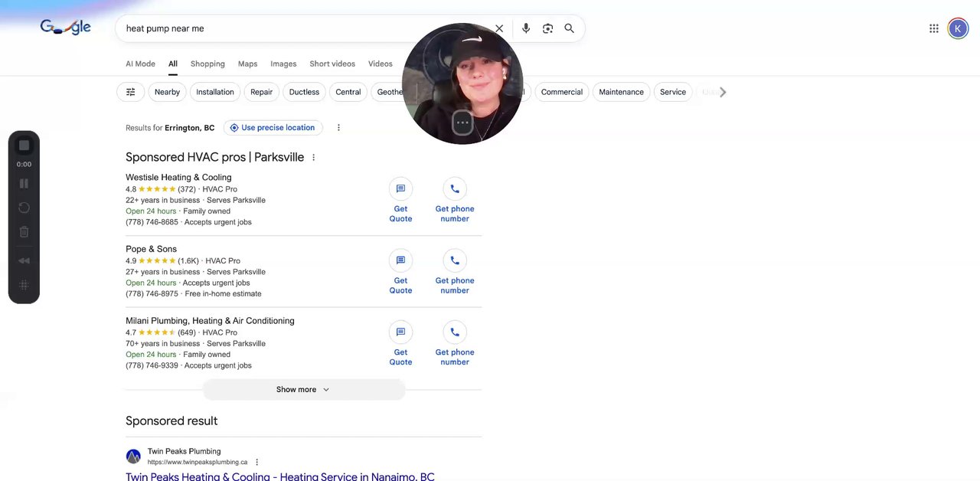Click the grid icon in the recorder panel
The height and width of the screenshot is (481, 980).
pos(24,285)
